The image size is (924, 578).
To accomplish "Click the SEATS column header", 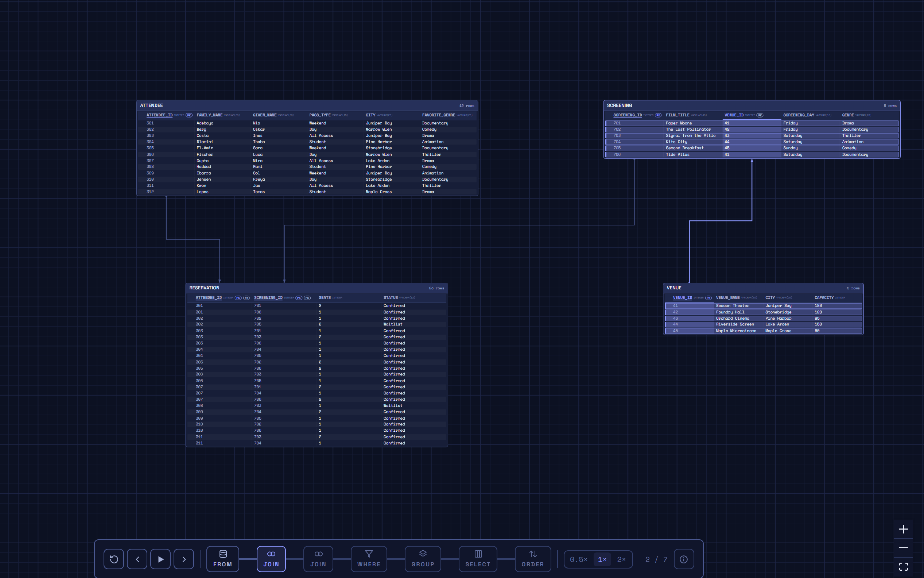I will (x=325, y=297).
